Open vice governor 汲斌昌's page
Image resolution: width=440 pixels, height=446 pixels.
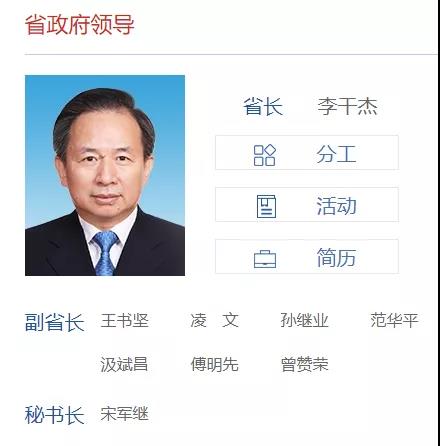tap(124, 364)
